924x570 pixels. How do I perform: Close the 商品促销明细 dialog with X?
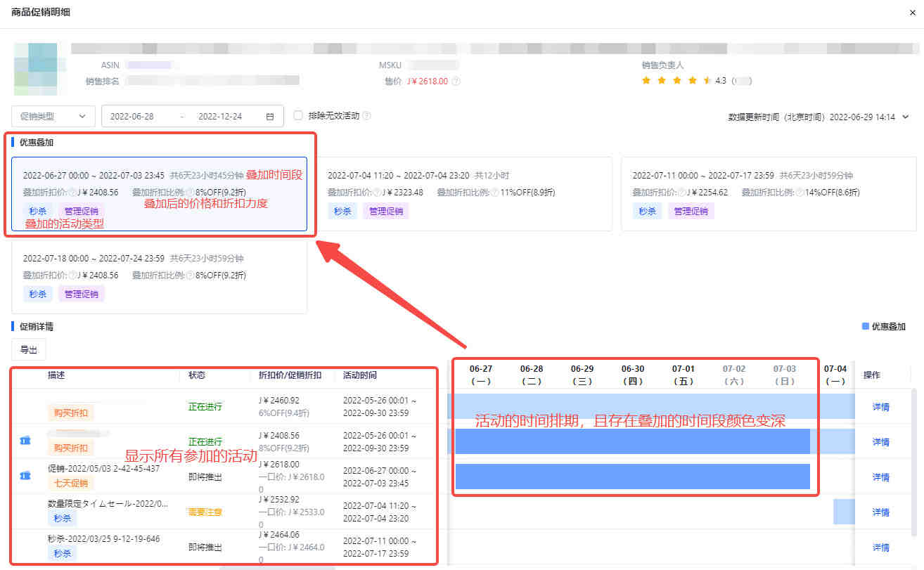tap(913, 13)
